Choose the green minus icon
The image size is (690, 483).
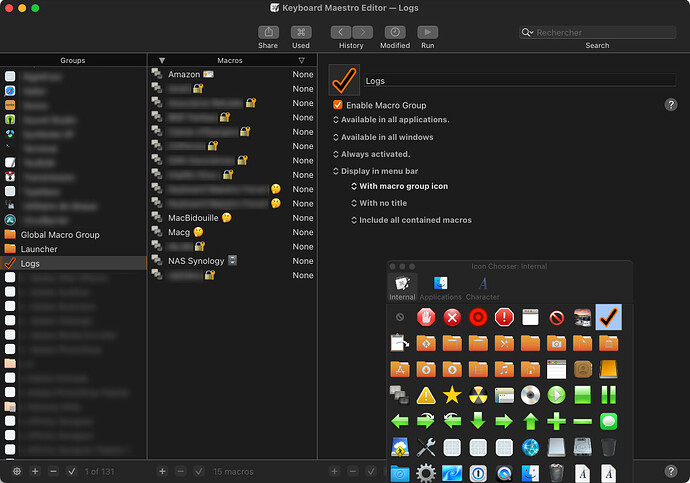click(x=583, y=421)
